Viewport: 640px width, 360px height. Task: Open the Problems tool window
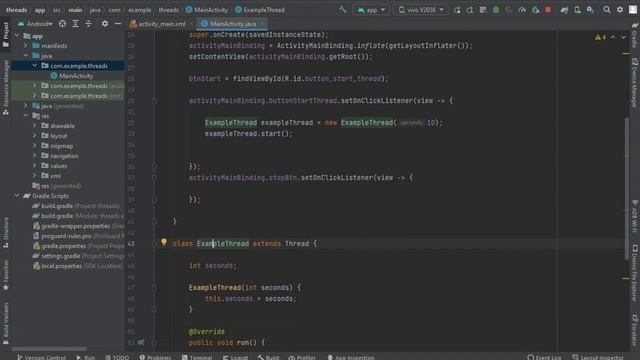pos(155,357)
